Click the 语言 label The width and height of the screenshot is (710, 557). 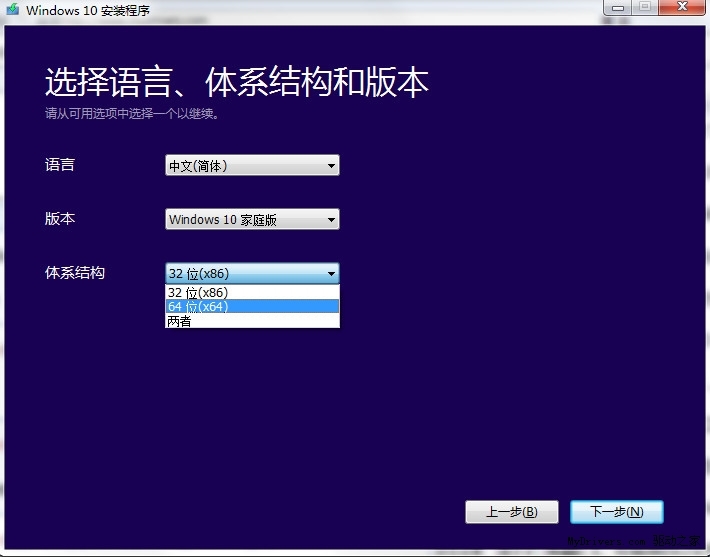60,165
